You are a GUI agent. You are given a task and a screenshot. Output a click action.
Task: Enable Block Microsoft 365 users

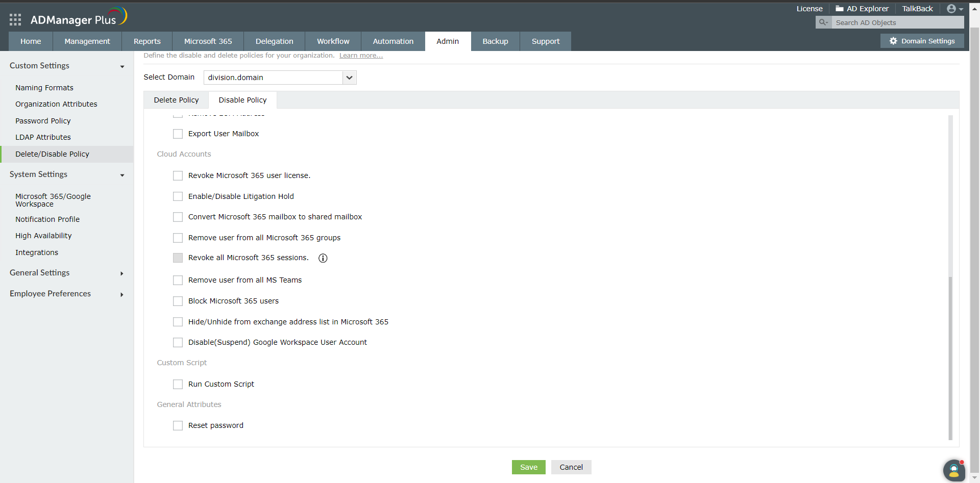pos(178,301)
